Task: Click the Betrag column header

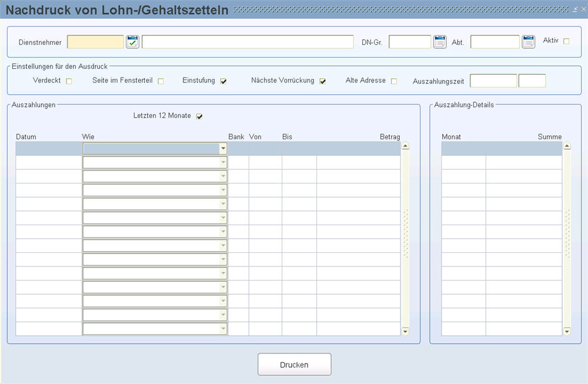Action: pos(390,137)
